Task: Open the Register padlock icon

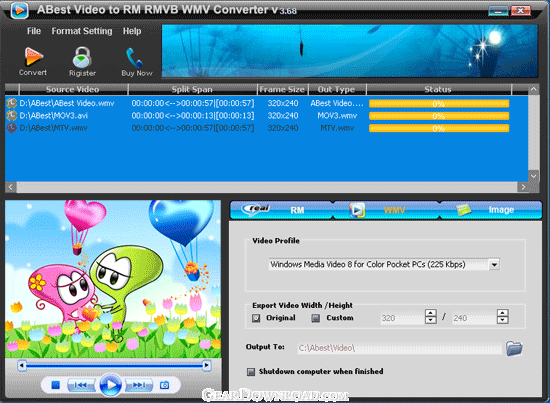Action: point(82,57)
